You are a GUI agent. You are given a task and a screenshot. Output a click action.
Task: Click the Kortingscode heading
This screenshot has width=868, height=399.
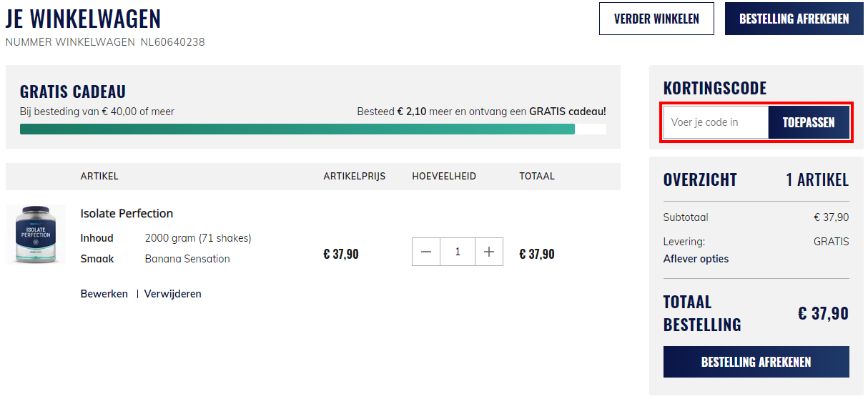[x=714, y=88]
